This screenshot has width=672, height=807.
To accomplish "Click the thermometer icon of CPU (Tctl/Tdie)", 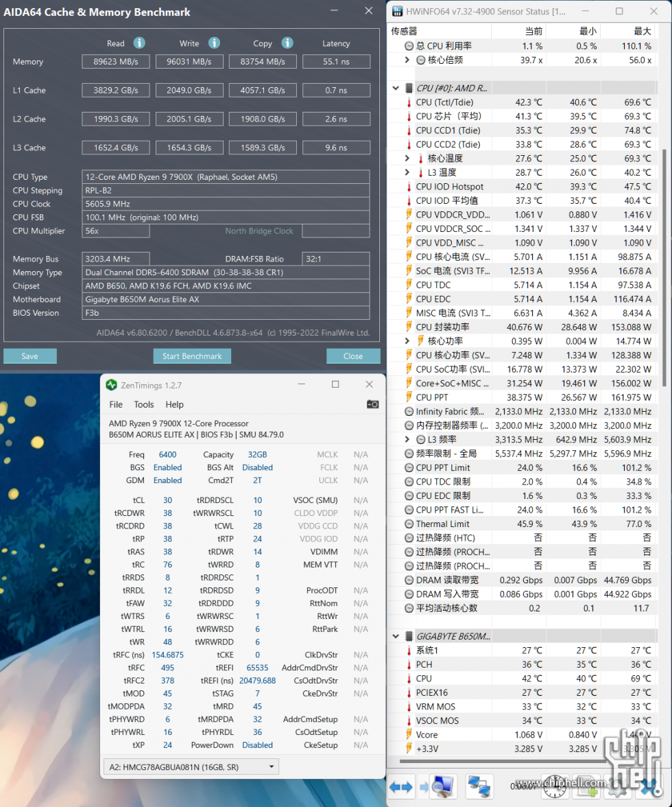I will click(409, 102).
